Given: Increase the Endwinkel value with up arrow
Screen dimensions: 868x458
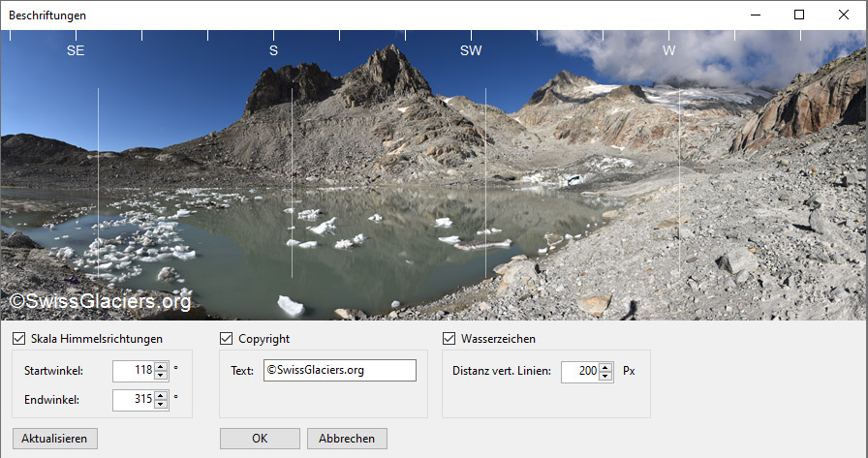Looking at the screenshot, I should tap(161, 395).
